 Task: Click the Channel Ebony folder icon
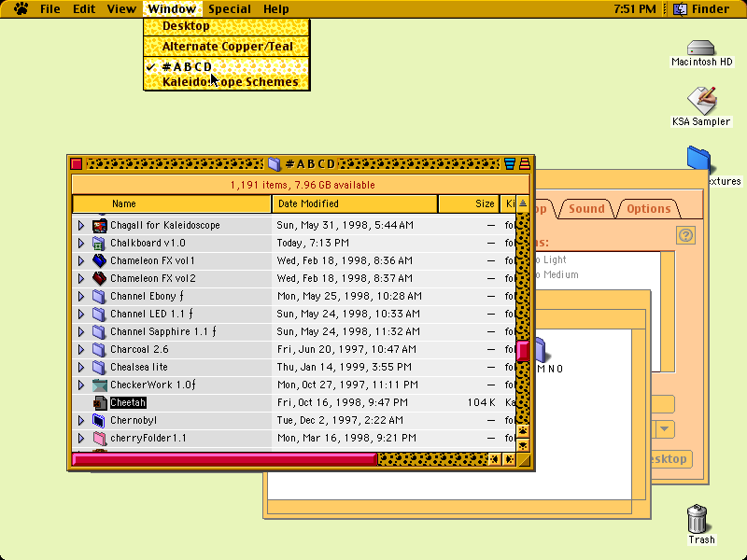[x=99, y=296]
